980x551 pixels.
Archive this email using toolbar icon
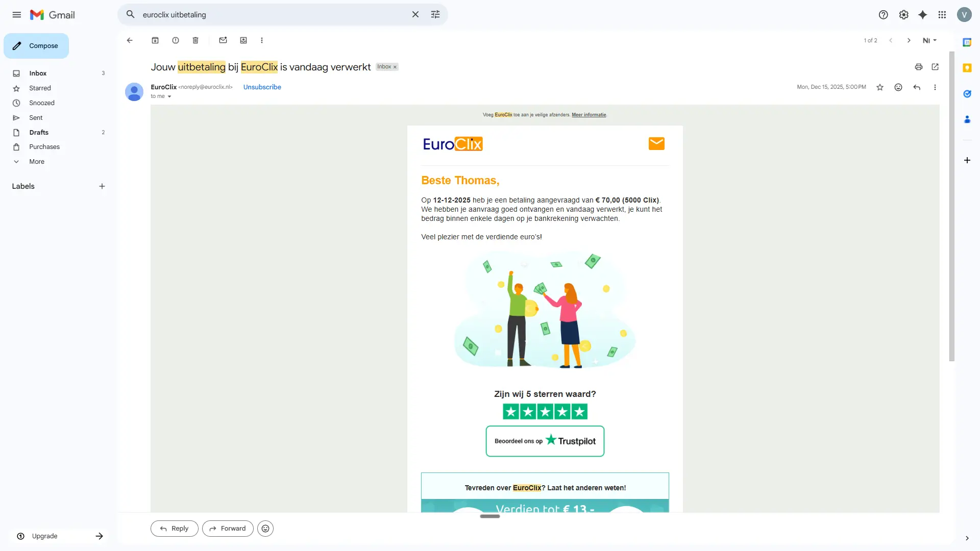tap(155, 40)
